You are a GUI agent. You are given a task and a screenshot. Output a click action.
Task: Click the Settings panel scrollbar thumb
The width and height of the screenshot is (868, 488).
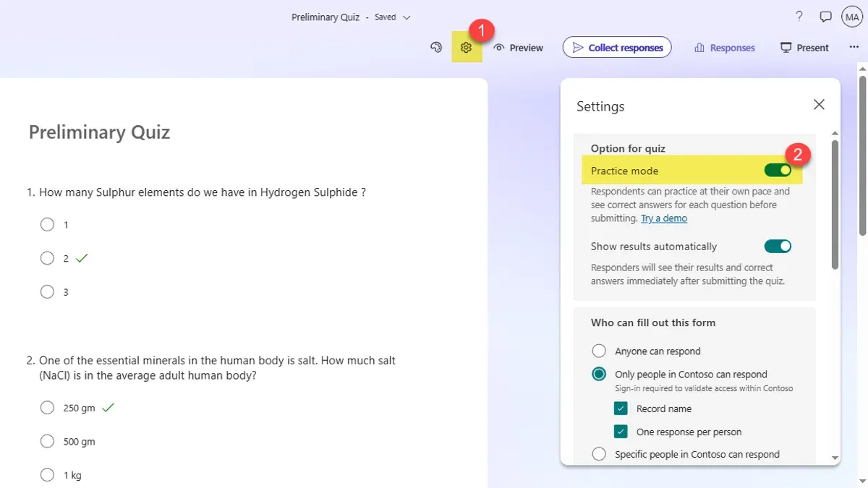[835, 205]
